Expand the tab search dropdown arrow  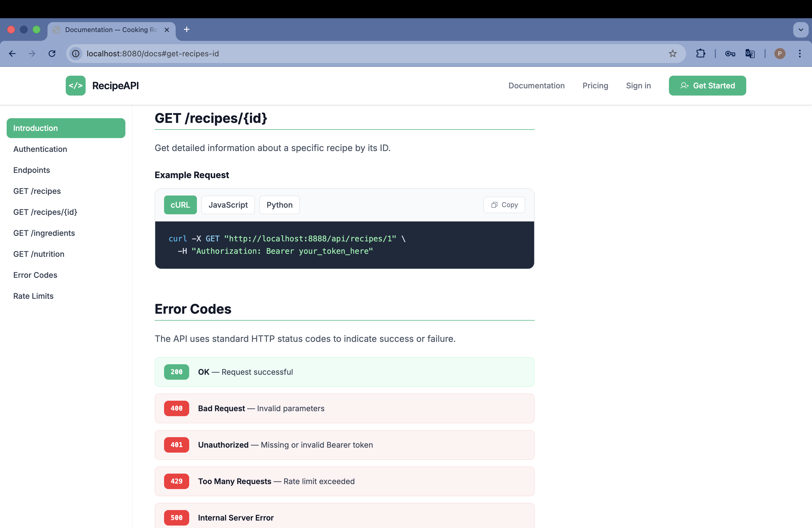coord(800,30)
